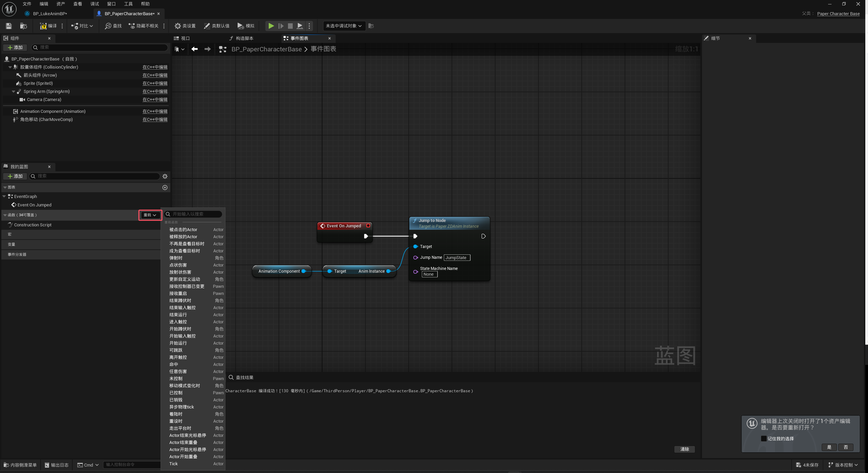This screenshot has height=473, width=868.
Task: Open Class Settings in toolbar
Action: 185,26
